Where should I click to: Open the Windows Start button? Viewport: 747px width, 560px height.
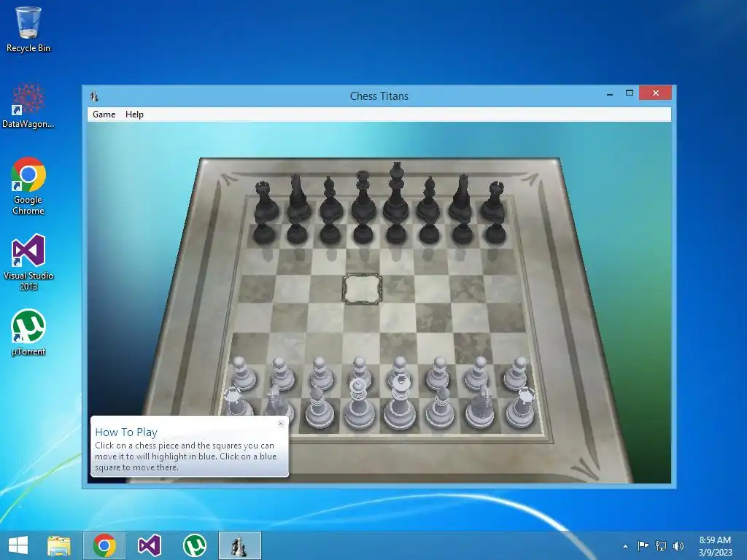click(x=18, y=545)
